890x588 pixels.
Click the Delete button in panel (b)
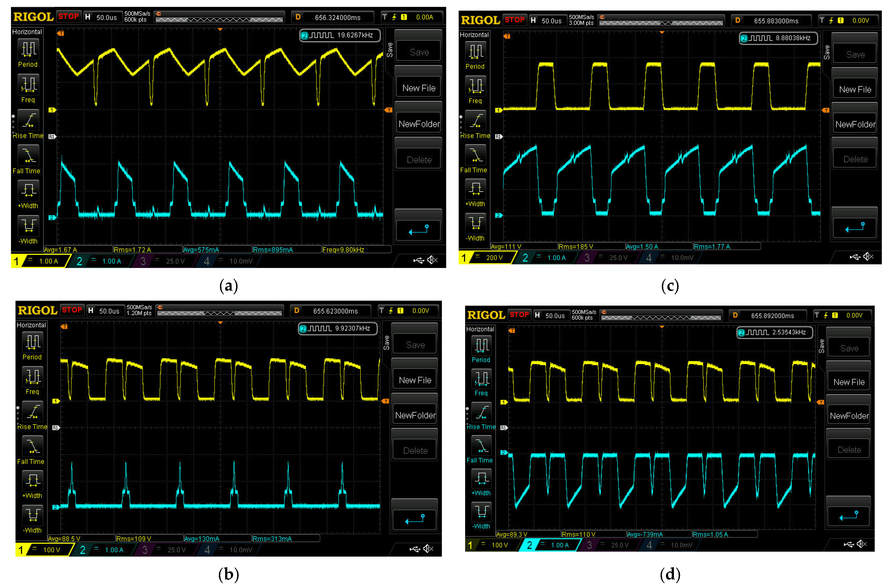point(415,450)
